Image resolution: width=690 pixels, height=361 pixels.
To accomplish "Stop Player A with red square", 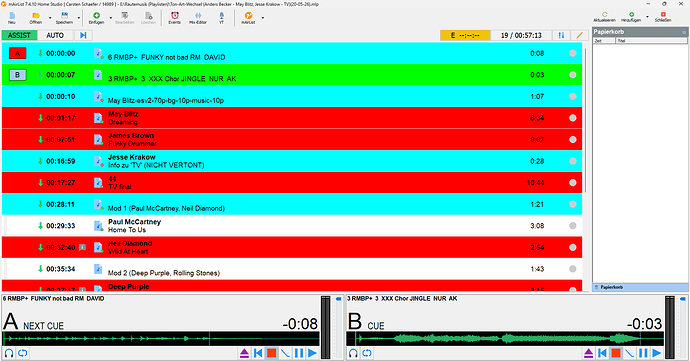I will pos(272,353).
